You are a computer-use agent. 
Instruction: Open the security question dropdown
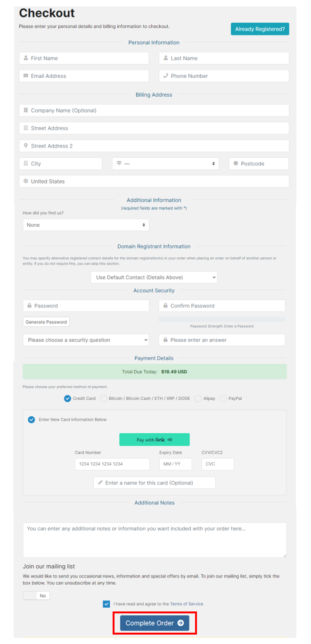click(86, 340)
